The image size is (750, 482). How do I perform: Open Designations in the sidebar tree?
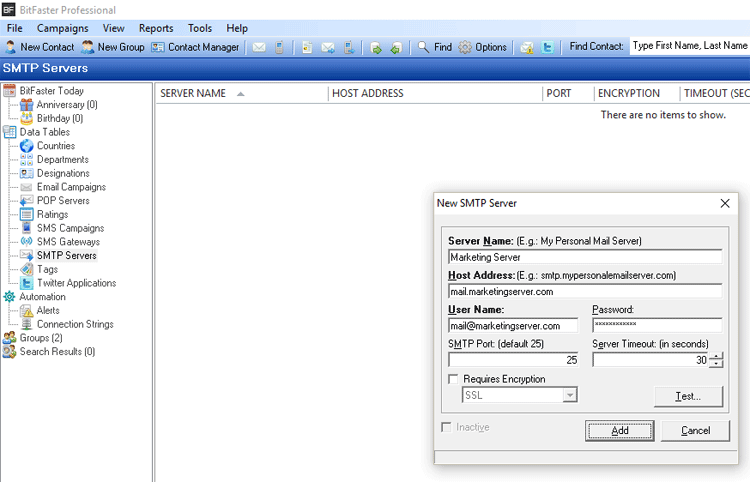(63, 173)
